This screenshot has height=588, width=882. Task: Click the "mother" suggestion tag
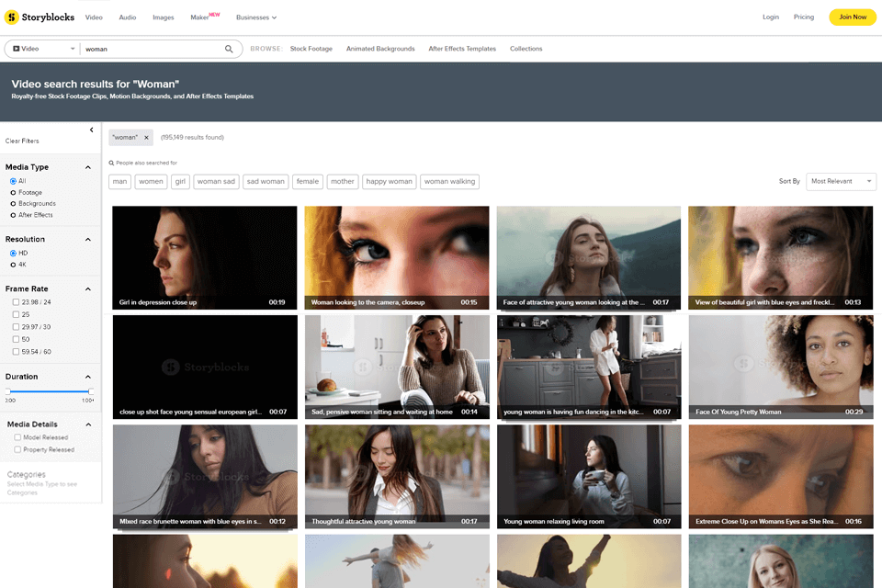[343, 182]
